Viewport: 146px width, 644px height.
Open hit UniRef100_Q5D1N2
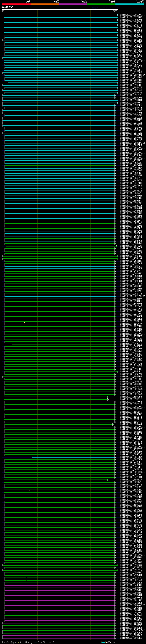[131, 261]
